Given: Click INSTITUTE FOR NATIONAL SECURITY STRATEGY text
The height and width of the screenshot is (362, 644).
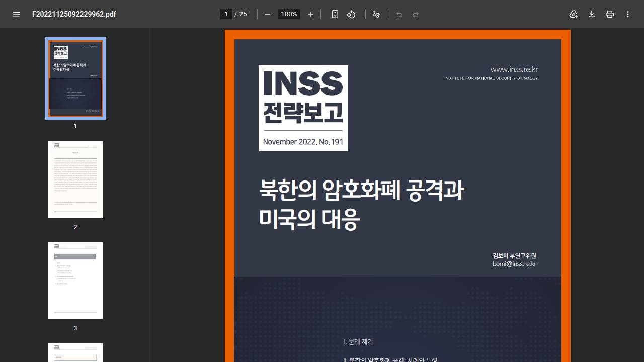Looking at the screenshot, I should (x=491, y=78).
